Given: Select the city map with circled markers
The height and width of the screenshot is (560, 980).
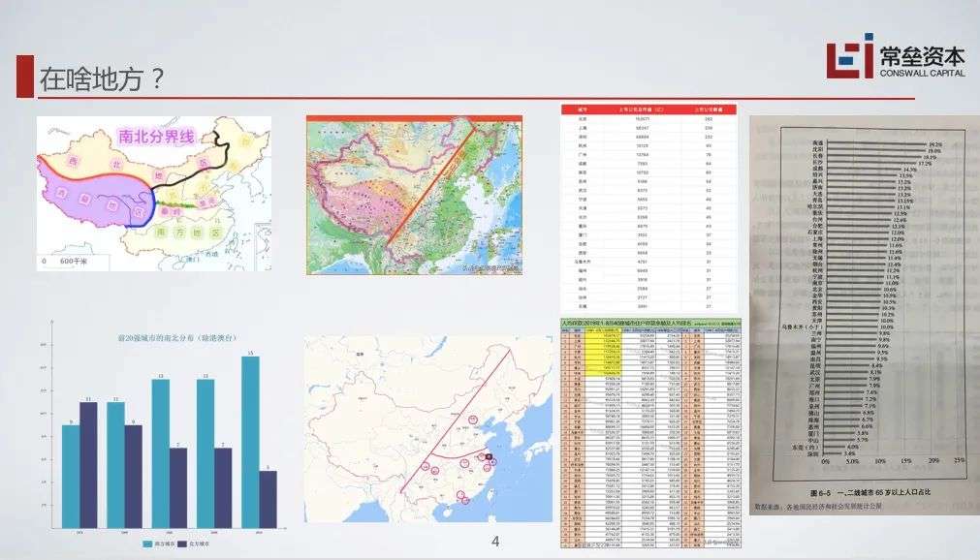Looking at the screenshot, I should 428,429.
